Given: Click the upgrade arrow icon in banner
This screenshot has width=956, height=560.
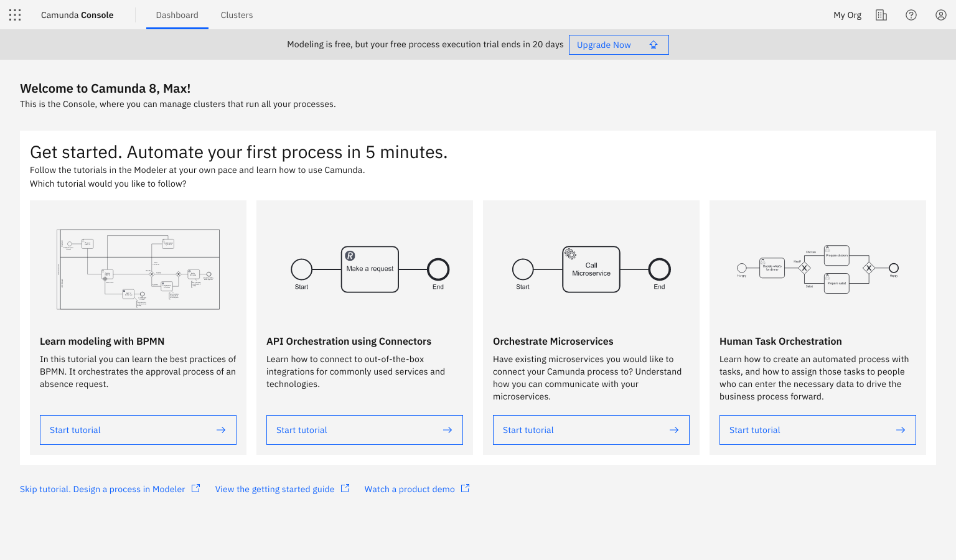Looking at the screenshot, I should (654, 45).
